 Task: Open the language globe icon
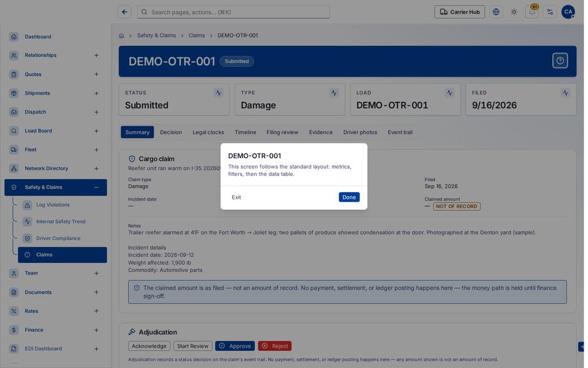(x=496, y=12)
